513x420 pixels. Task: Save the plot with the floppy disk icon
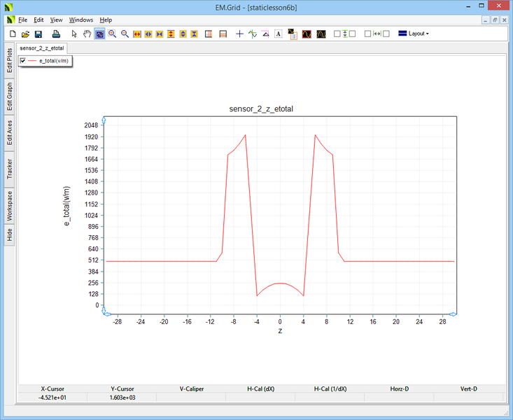click(x=38, y=34)
